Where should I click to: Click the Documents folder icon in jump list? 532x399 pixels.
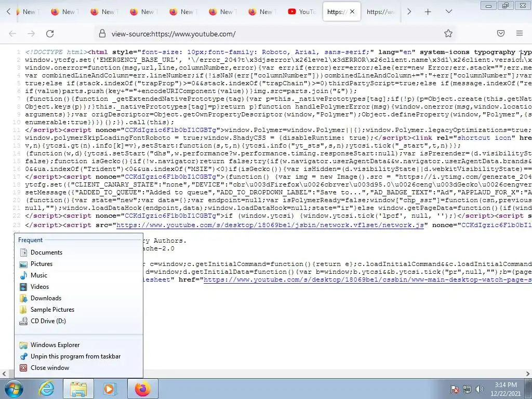click(23, 252)
